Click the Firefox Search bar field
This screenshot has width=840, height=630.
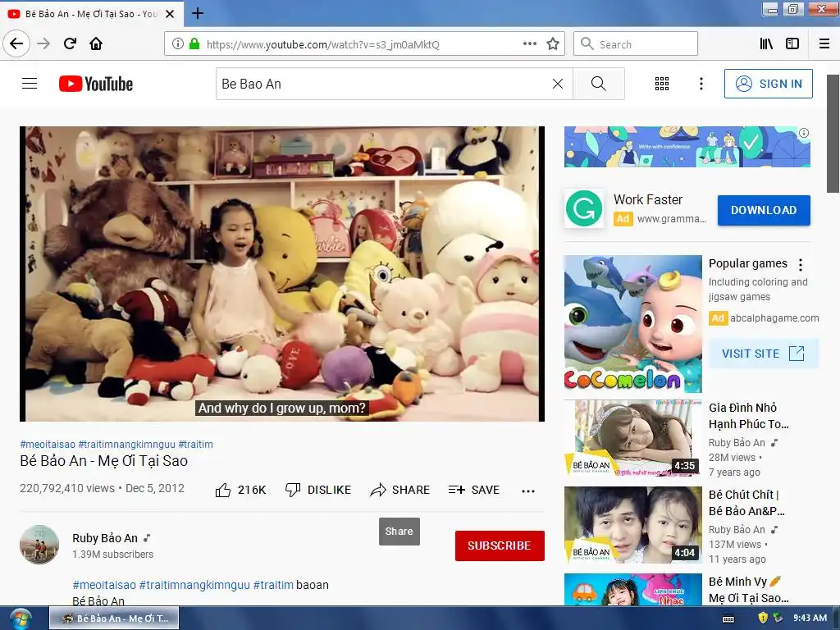pos(636,43)
